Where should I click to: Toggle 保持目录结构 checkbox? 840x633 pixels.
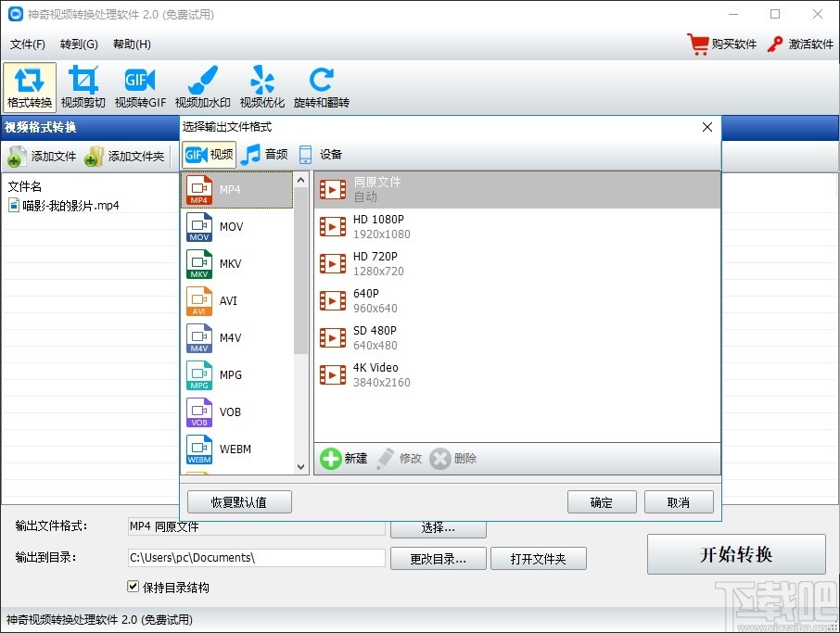[x=133, y=587]
